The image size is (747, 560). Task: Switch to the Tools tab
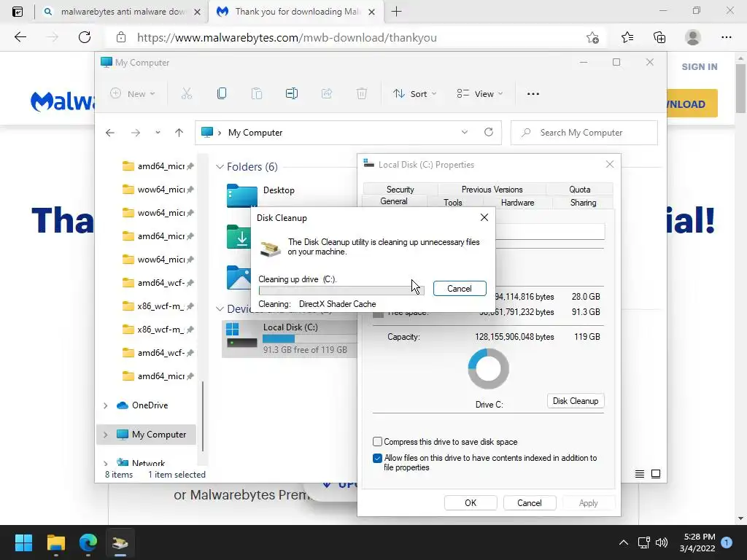pyautogui.click(x=452, y=203)
